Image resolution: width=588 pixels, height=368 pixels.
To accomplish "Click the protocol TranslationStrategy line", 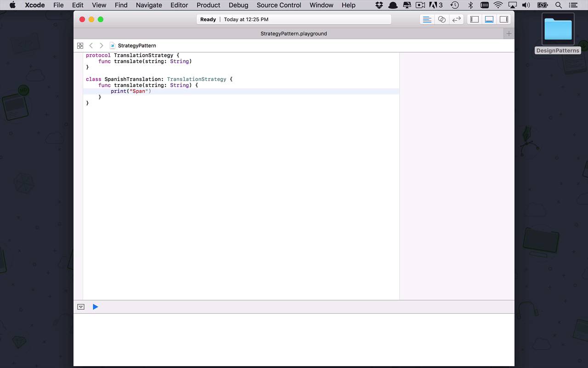I will [132, 55].
